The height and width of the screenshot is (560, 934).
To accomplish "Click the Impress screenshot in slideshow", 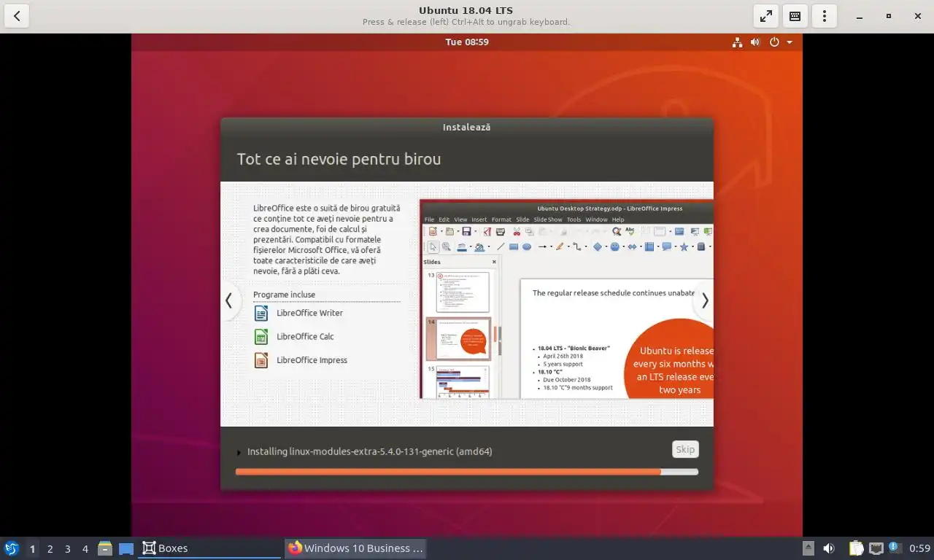I will [x=566, y=299].
